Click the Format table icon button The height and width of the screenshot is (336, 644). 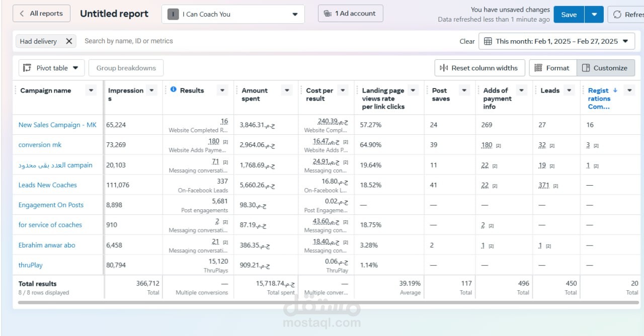pyautogui.click(x=551, y=68)
